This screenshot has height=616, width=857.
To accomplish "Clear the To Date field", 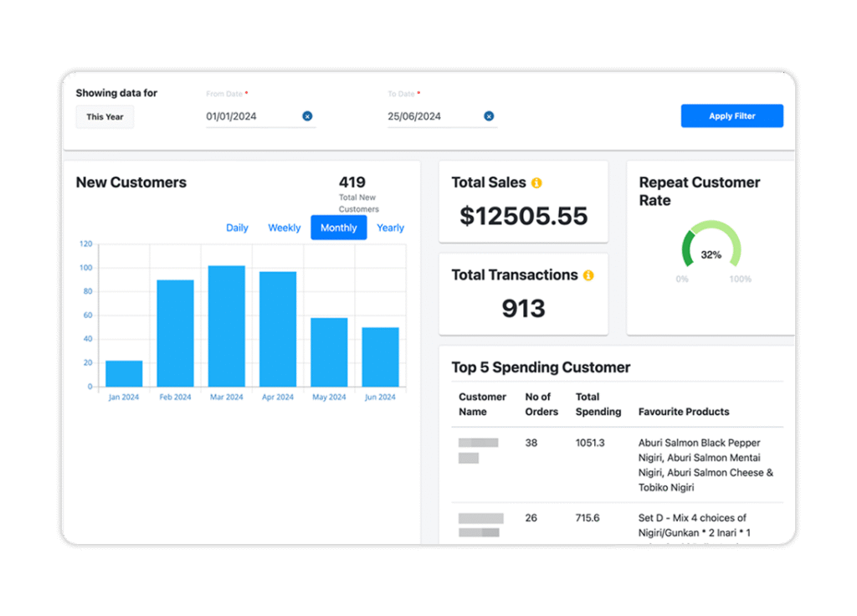I will (489, 116).
